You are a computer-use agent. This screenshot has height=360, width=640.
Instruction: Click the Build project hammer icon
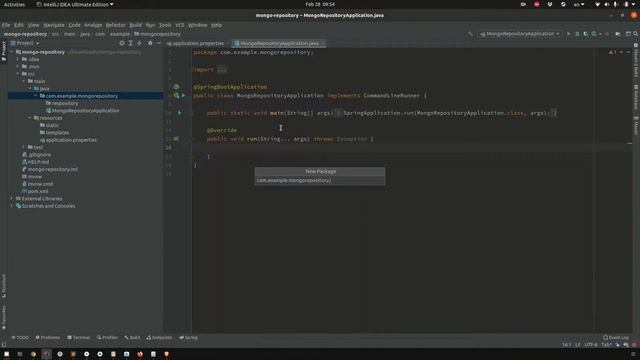[470, 34]
